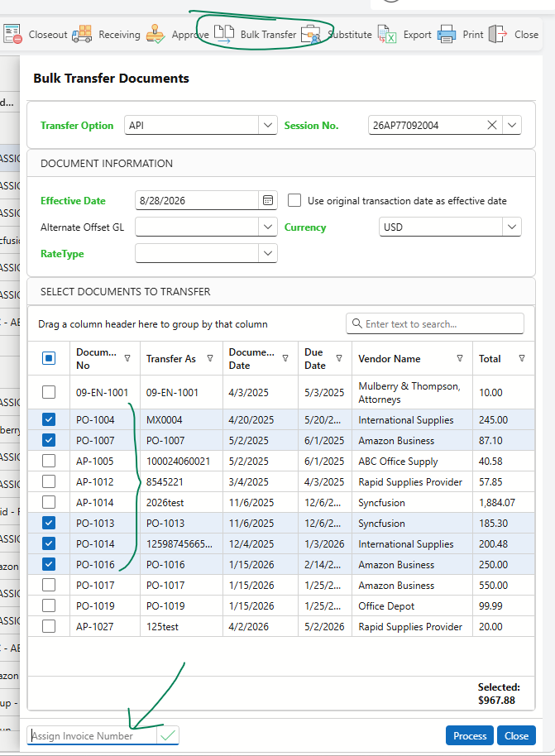Open filter for Document Date column
The width and height of the screenshot is (555, 756).
285,358
